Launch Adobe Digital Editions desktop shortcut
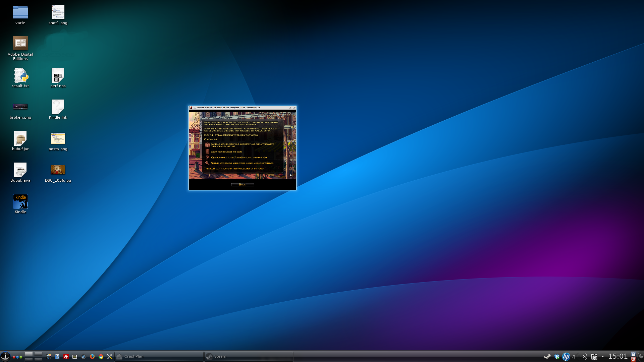Image resolution: width=644 pixels, height=362 pixels. tap(20, 48)
